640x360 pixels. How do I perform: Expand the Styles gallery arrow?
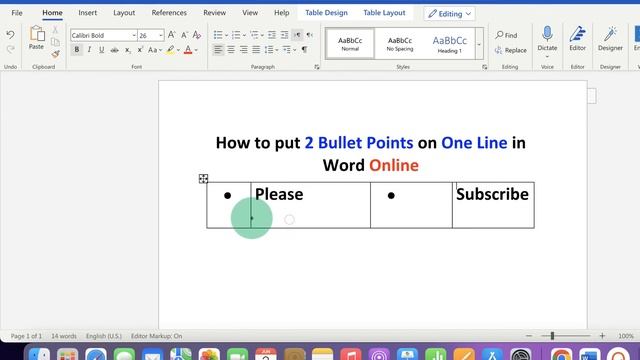pyautogui.click(x=479, y=44)
